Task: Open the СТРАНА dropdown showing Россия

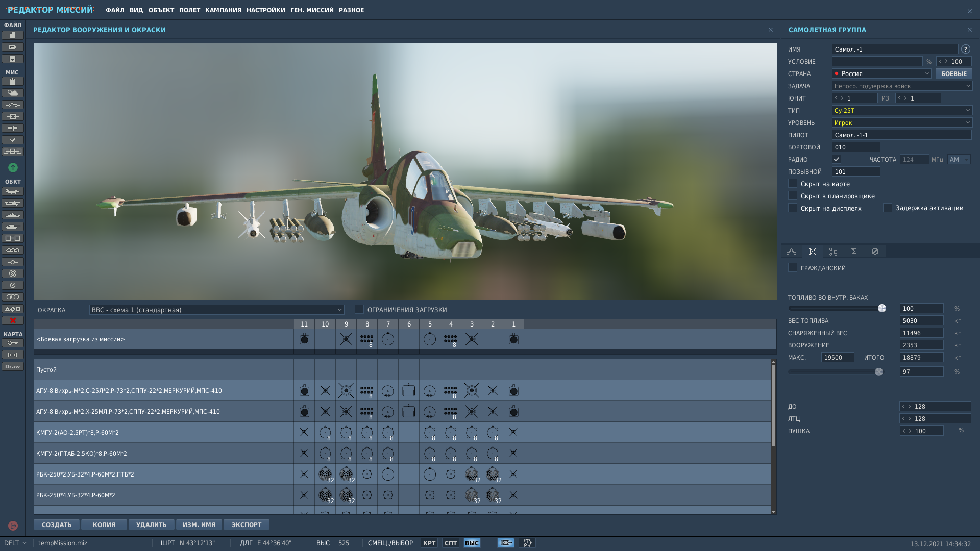Action: tap(881, 73)
